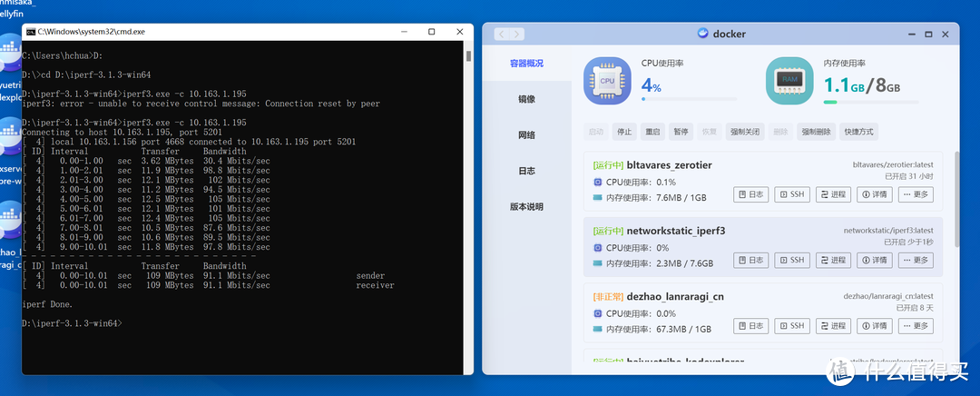The image size is (980, 396).
Task: Click the CPU使用率 progress bar
Action: point(689,99)
